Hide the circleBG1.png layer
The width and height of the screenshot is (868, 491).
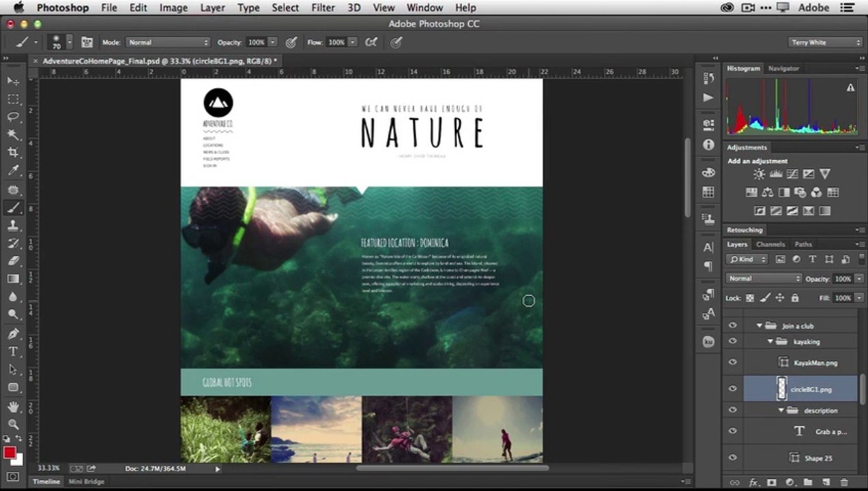coord(733,389)
